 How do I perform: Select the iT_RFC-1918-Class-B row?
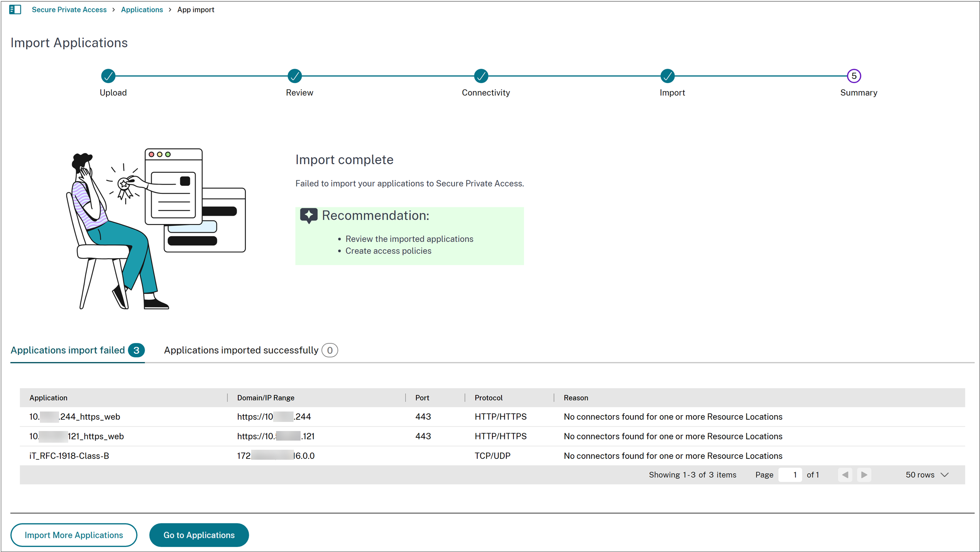click(69, 456)
